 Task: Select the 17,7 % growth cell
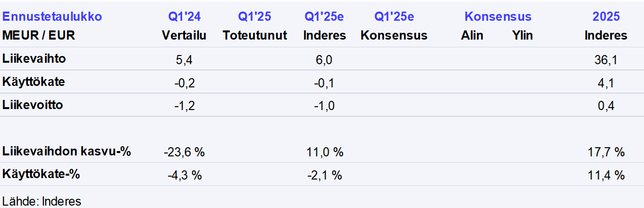click(x=605, y=152)
